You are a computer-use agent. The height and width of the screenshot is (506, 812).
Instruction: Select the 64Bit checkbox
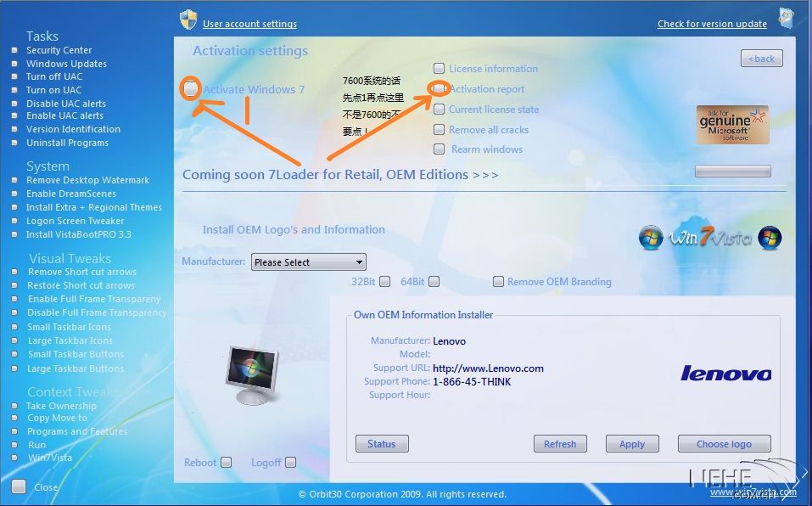(434, 281)
